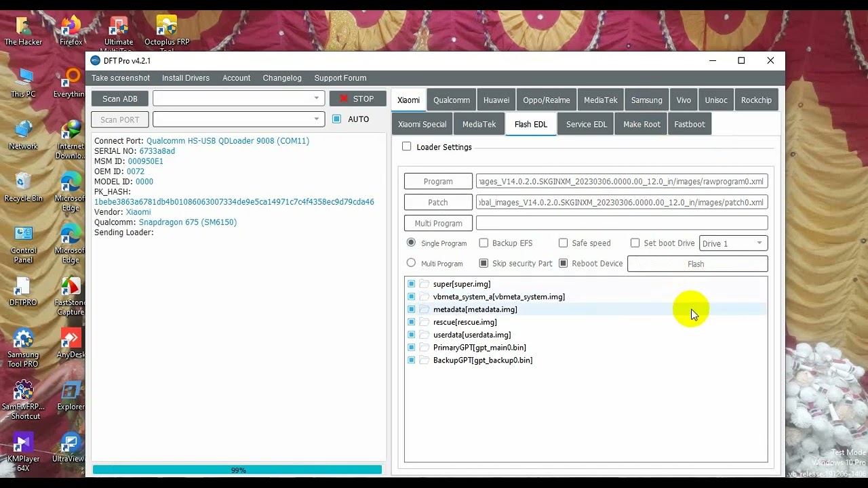
Task: Check the Backup EFS option
Action: pos(484,243)
